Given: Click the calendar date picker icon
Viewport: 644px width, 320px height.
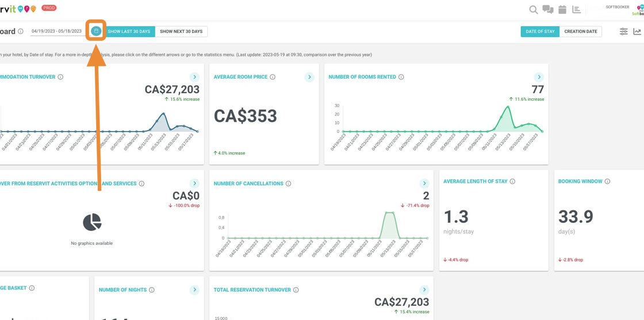Looking at the screenshot, I should tap(96, 31).
